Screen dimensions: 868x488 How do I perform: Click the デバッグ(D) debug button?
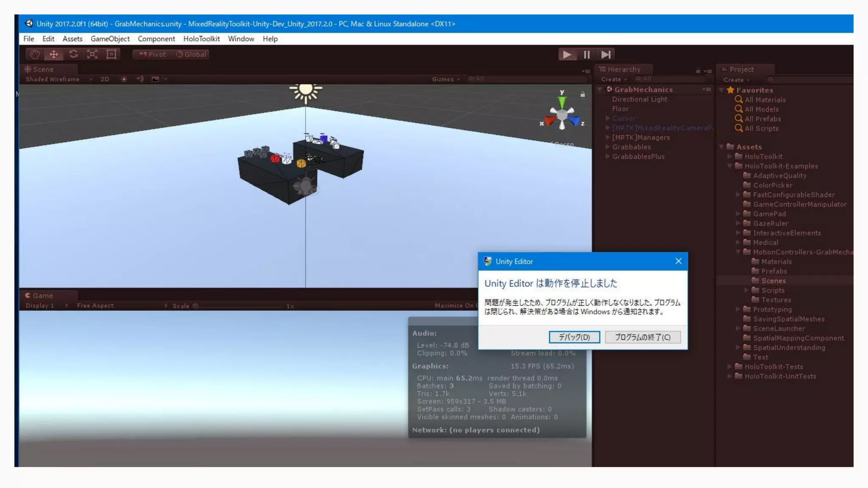click(x=574, y=337)
